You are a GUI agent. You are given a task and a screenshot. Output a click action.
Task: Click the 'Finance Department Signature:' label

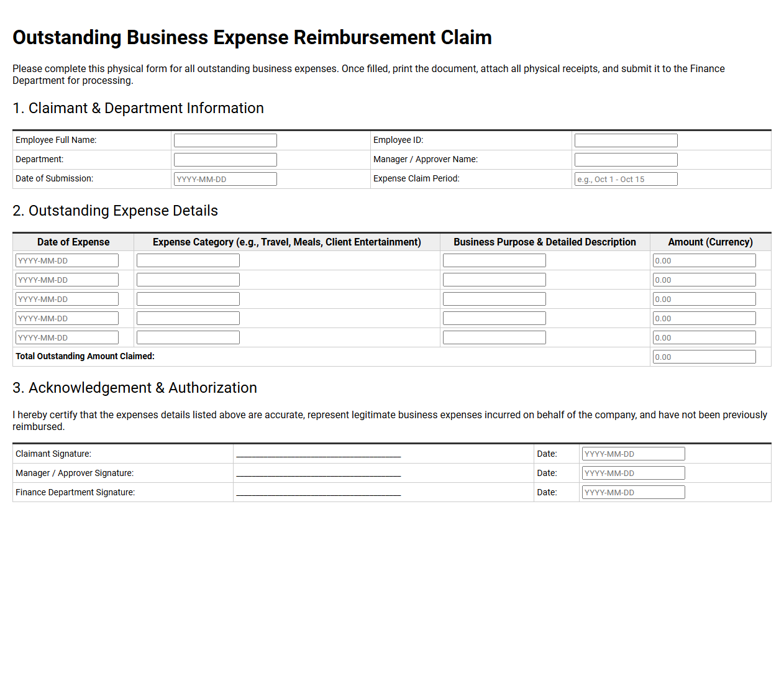(x=75, y=492)
